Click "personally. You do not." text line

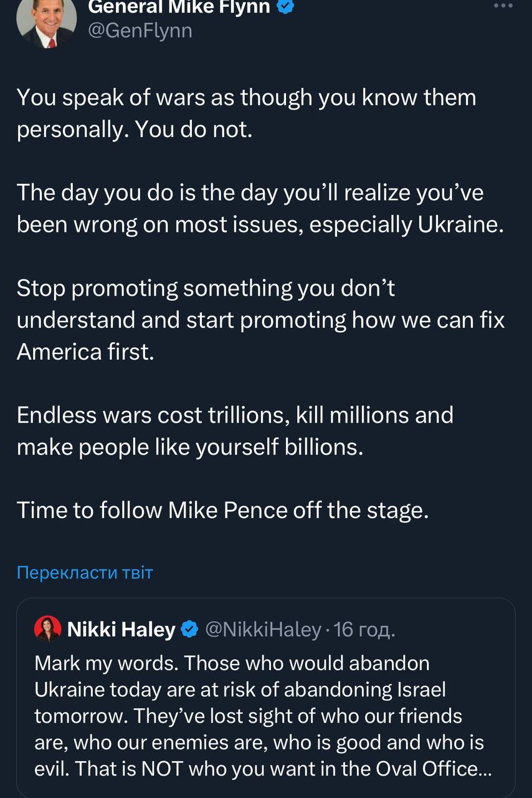coord(135,130)
